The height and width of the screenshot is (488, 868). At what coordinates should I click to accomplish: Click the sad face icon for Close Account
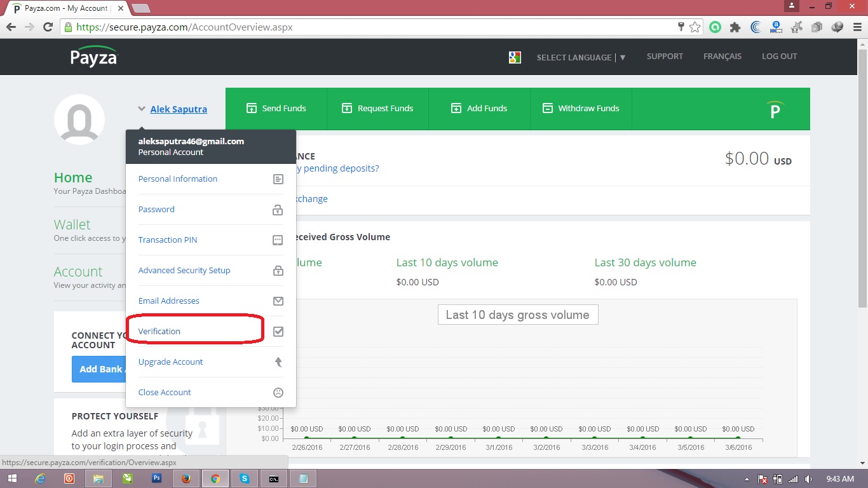coord(278,393)
